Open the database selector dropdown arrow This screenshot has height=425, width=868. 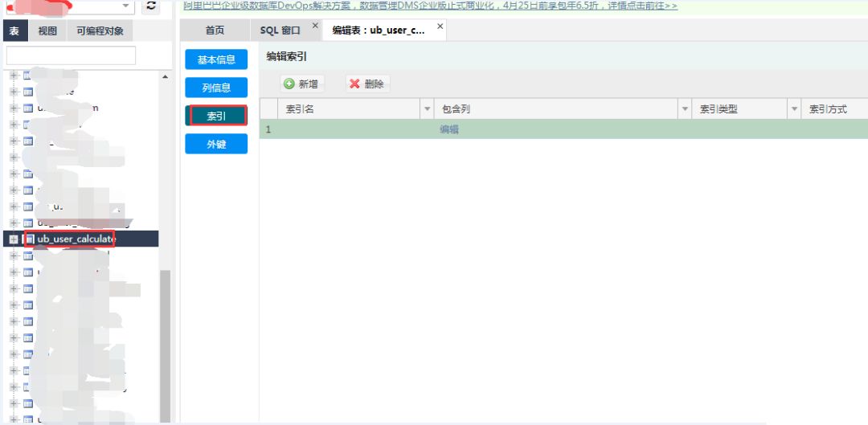(125, 6)
